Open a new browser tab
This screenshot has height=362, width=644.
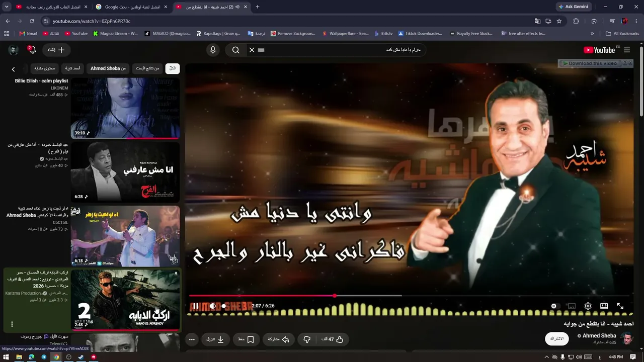(258, 7)
